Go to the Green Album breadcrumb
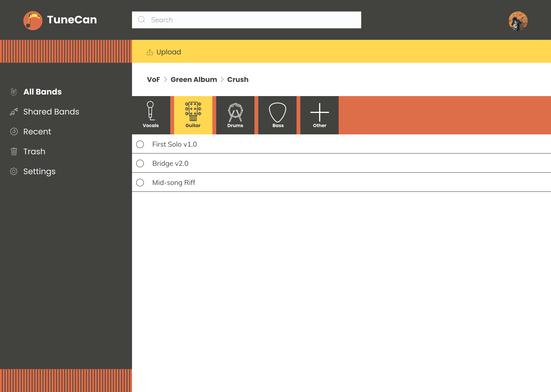The image size is (551, 392). 194,80
